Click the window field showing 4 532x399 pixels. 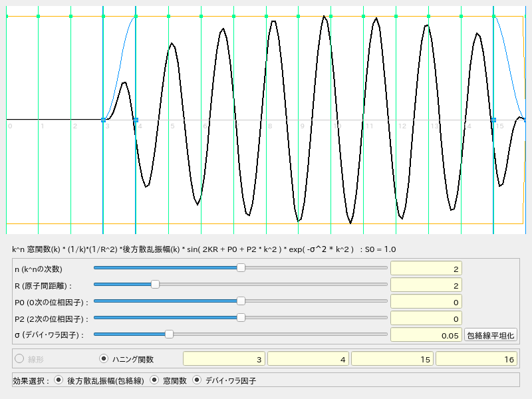(x=308, y=359)
